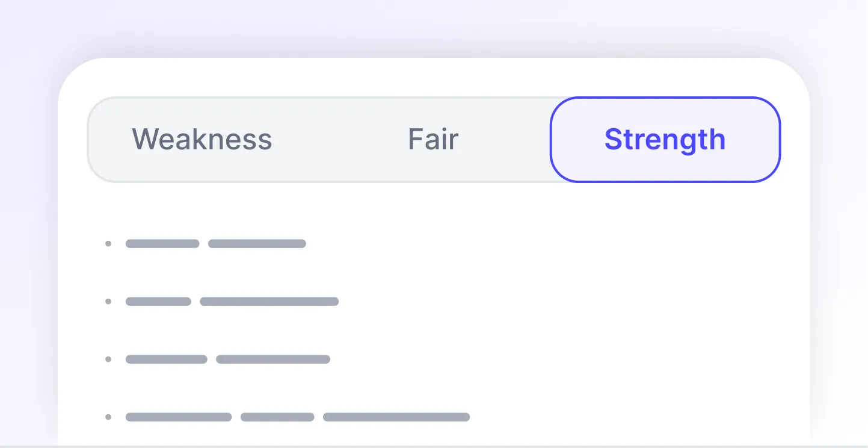Select the Fair tab
Screen dimensions: 868x448
(432, 139)
